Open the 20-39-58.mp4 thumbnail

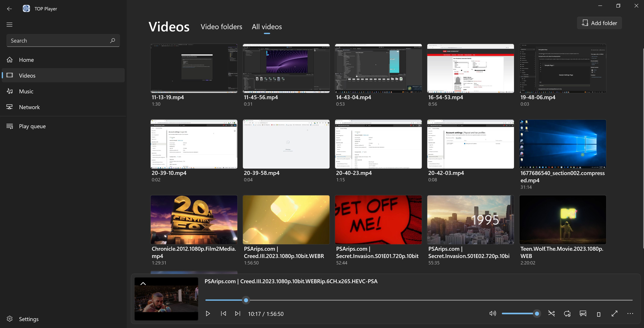tap(286, 144)
